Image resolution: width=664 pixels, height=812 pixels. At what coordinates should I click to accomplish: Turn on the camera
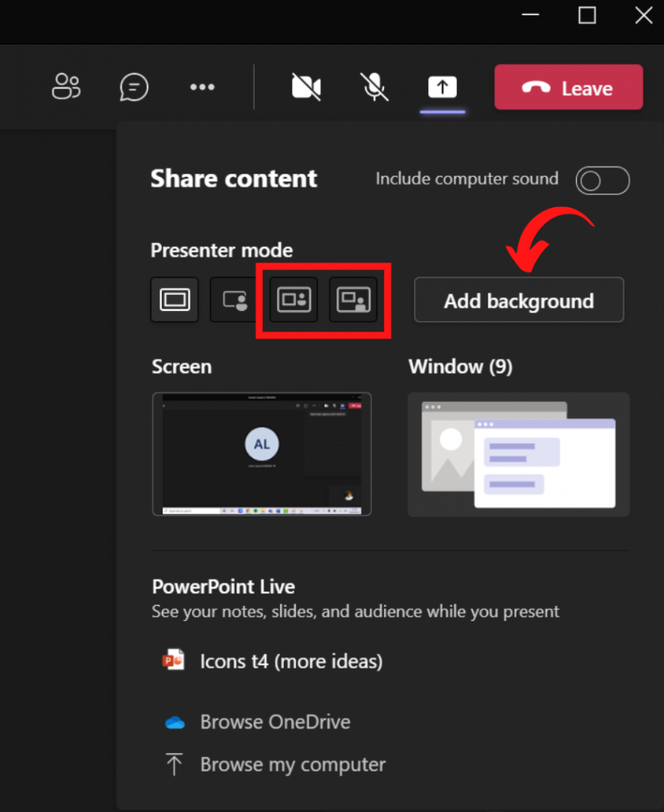coord(307,86)
